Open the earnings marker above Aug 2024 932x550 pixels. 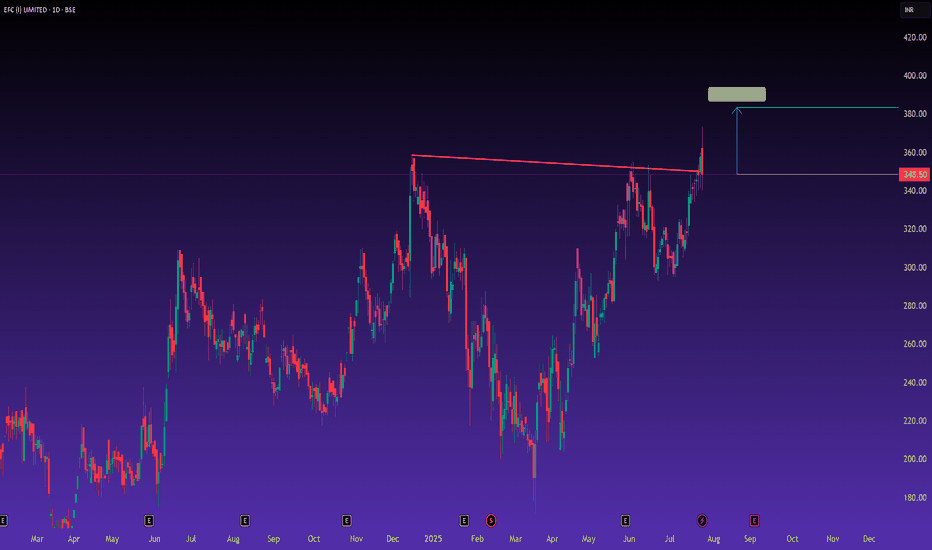pyautogui.click(x=245, y=521)
